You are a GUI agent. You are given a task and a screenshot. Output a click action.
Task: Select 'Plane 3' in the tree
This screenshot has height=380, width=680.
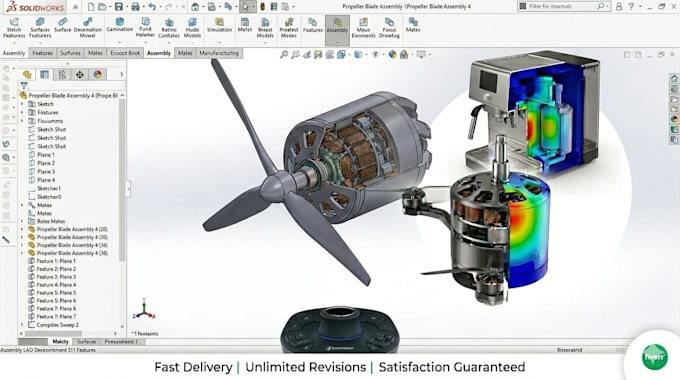tap(46, 172)
